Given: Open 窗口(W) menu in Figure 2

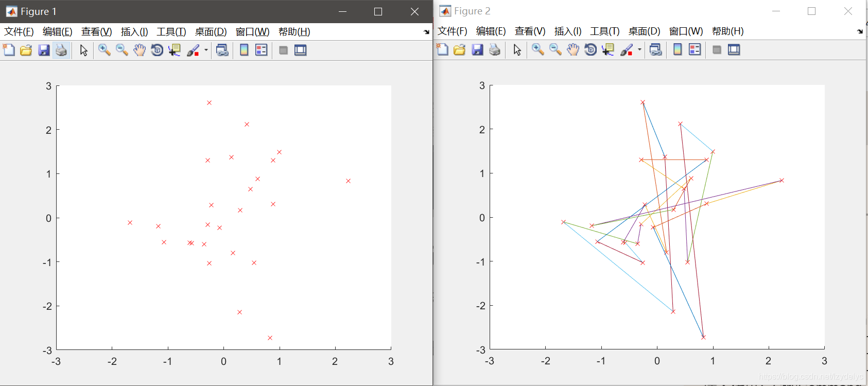Looking at the screenshot, I should click(x=686, y=31).
